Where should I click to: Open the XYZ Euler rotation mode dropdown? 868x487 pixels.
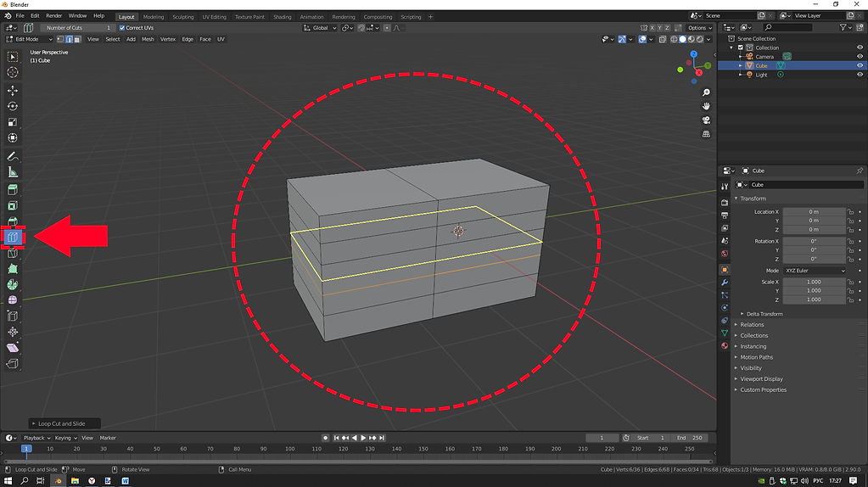pos(815,271)
